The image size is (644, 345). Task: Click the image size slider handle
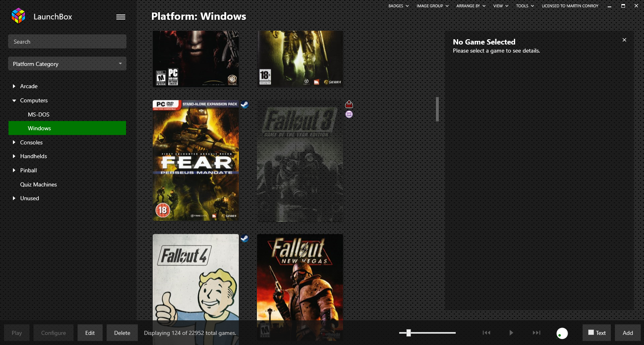[x=408, y=333]
